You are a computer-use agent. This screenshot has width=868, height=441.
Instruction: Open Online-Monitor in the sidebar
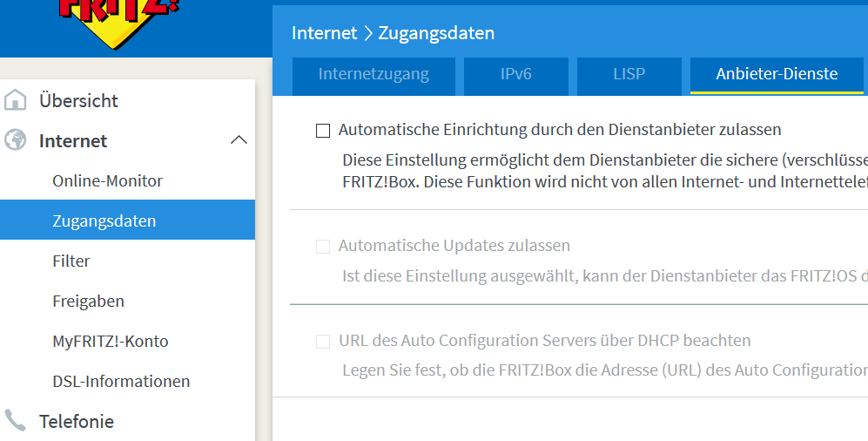(108, 181)
